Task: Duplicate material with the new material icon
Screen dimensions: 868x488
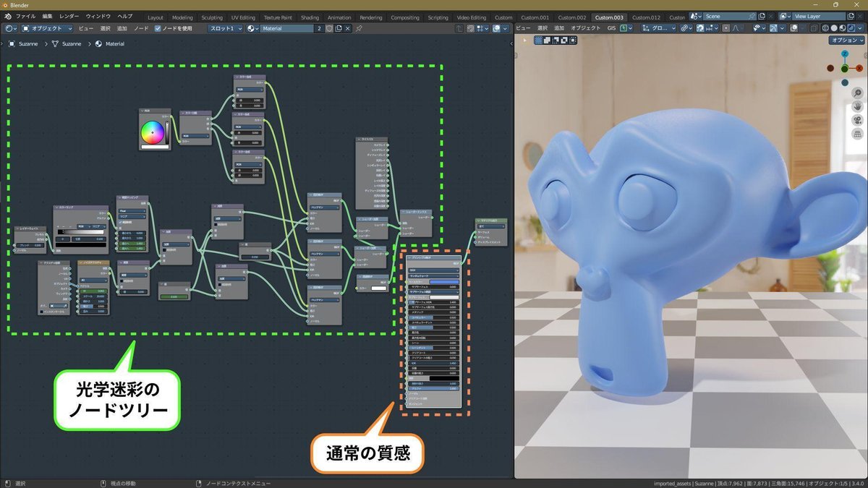Action: [338, 28]
